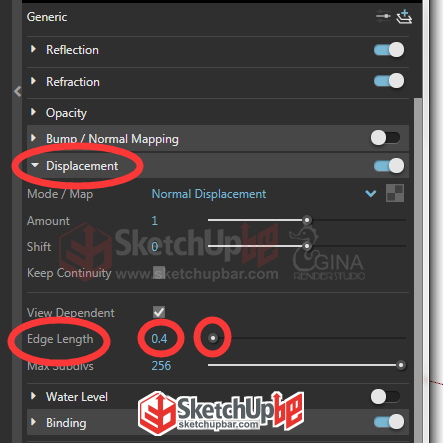
Task: Open the Mode/Map texture slot checker icon
Action: 395,193
